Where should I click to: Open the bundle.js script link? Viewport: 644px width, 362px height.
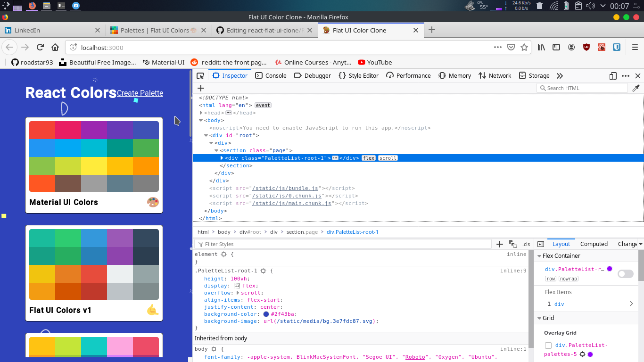pyautogui.click(x=286, y=188)
